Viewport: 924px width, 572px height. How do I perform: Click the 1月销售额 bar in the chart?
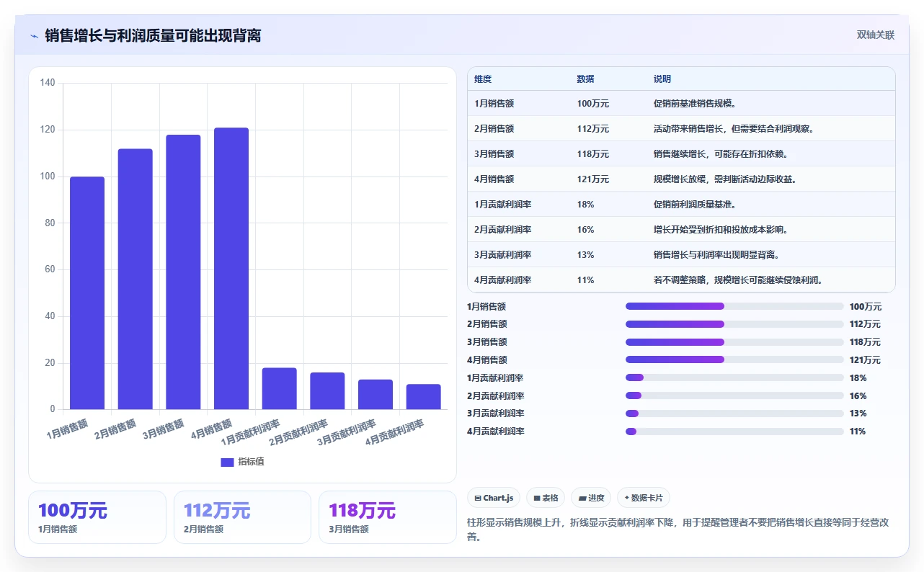(87, 293)
